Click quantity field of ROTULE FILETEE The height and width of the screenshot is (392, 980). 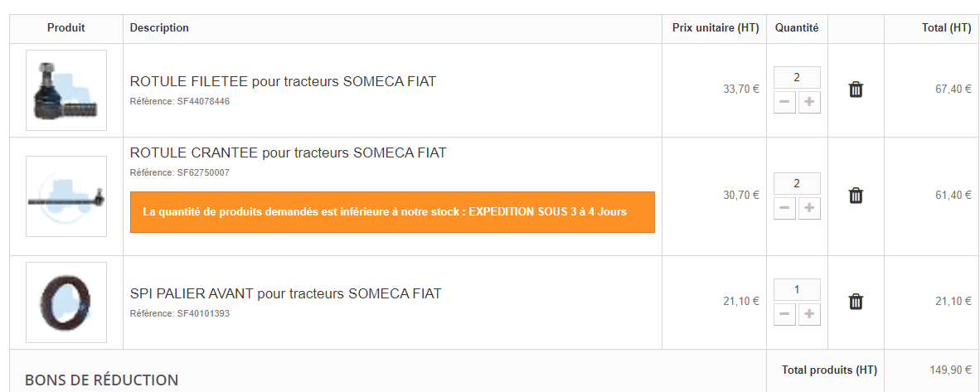point(797,78)
